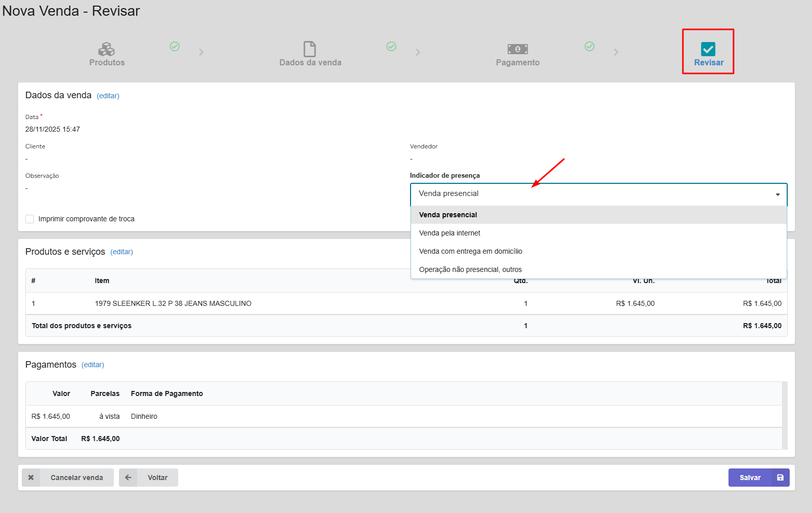812x513 pixels.
Task: Click the Dados da venda document icon
Action: tap(309, 49)
